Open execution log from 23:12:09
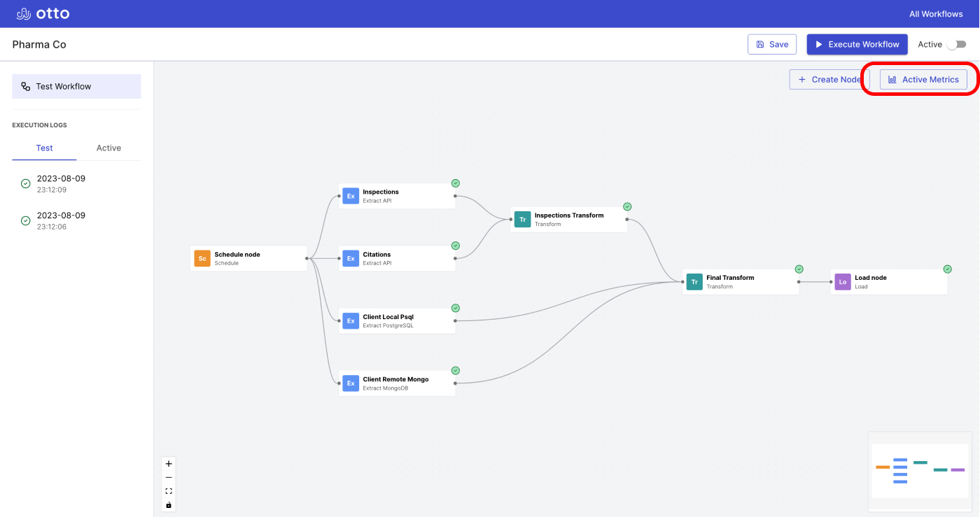 (76, 183)
